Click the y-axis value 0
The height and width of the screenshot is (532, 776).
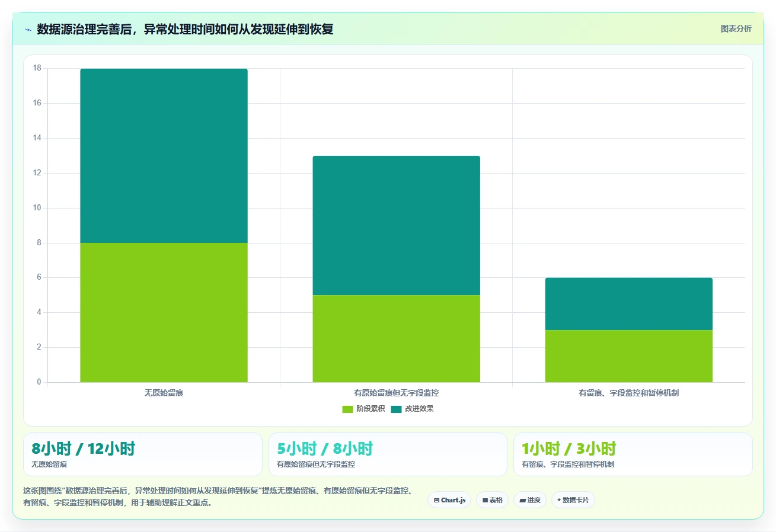click(x=39, y=382)
